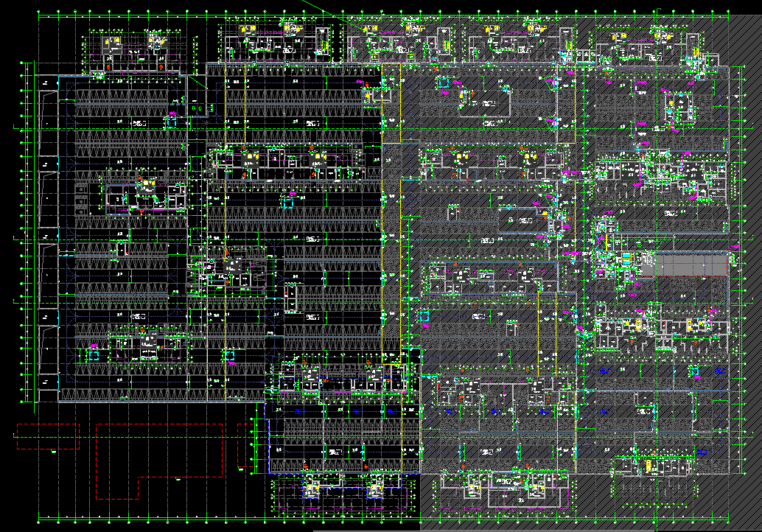762x532 pixels.
Task: Select the cyan and yellow striped box
Action: coord(626,260)
